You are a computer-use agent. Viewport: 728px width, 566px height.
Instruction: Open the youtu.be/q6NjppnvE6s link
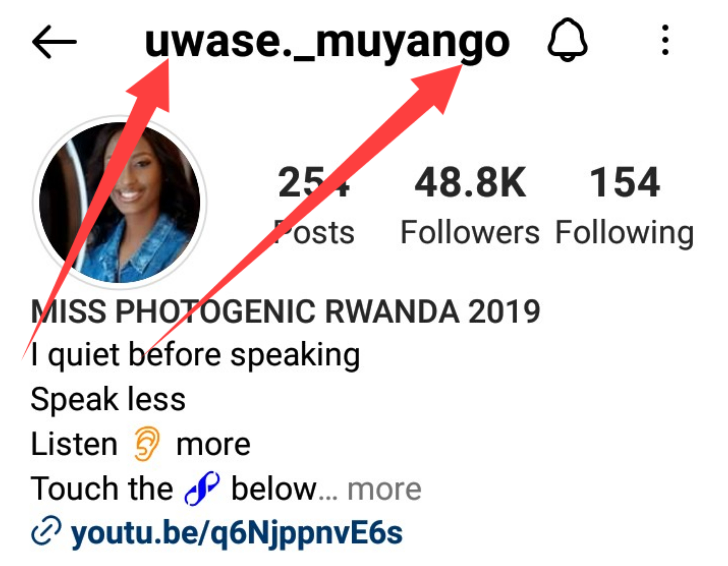pos(237,533)
